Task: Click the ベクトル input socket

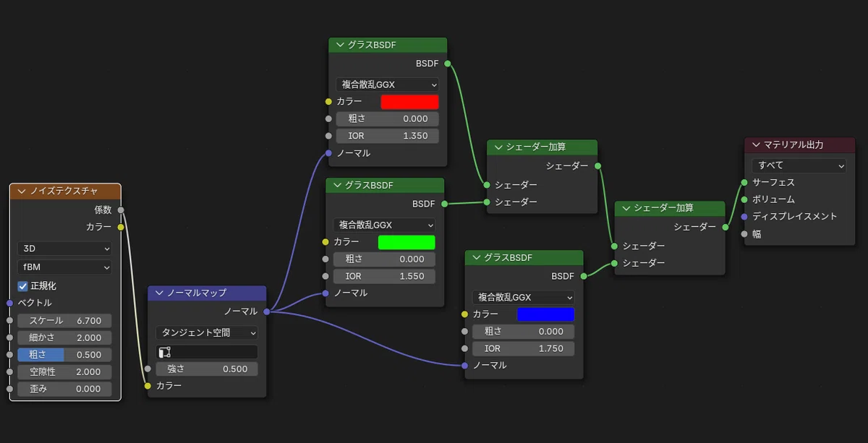Action: (9, 303)
